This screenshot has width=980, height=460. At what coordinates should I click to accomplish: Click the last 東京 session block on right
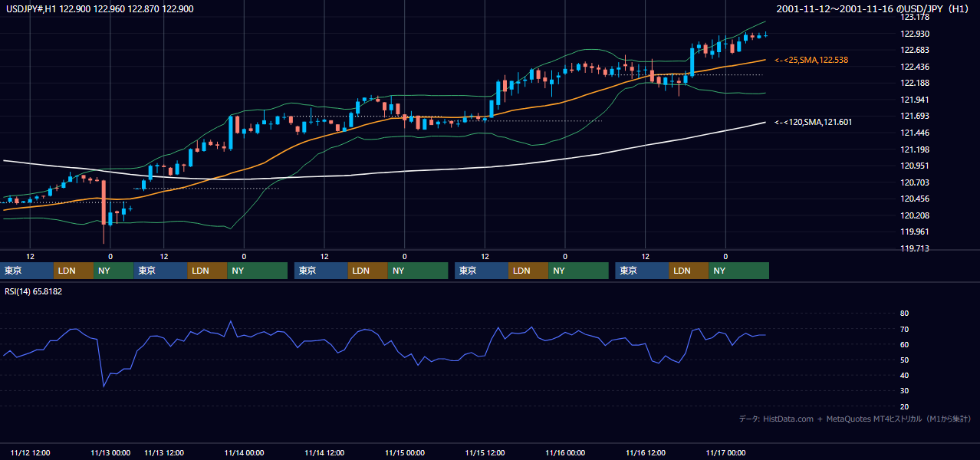tap(643, 271)
